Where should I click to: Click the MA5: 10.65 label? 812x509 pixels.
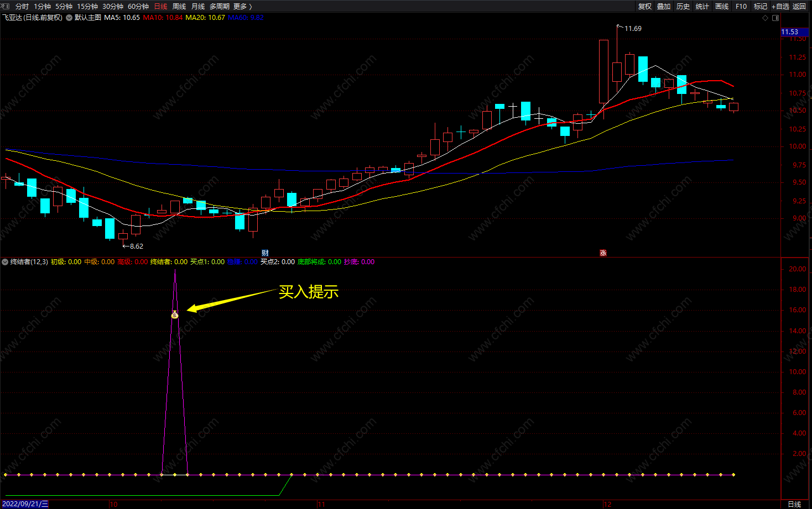click(122, 18)
